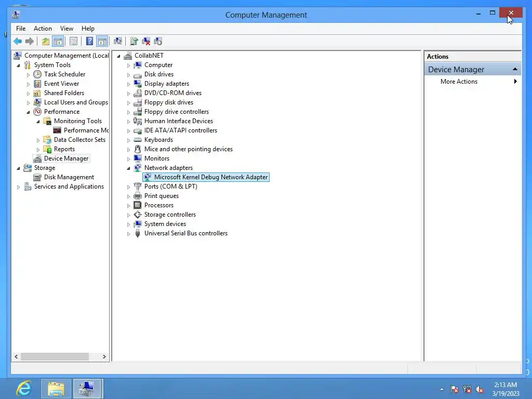Collapse the Monitoring Tools folder
The width and height of the screenshot is (532, 399).
[38, 121]
